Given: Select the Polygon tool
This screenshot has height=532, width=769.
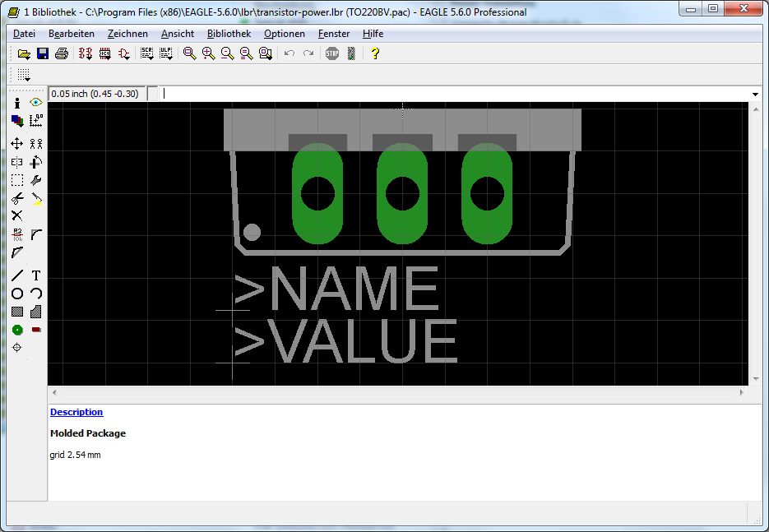Looking at the screenshot, I should [36, 312].
